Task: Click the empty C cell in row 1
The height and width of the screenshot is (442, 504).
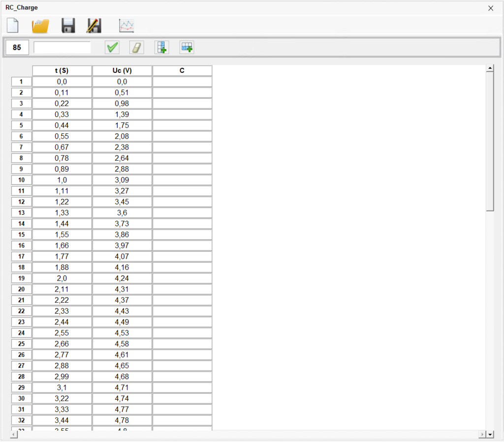Action: click(182, 82)
